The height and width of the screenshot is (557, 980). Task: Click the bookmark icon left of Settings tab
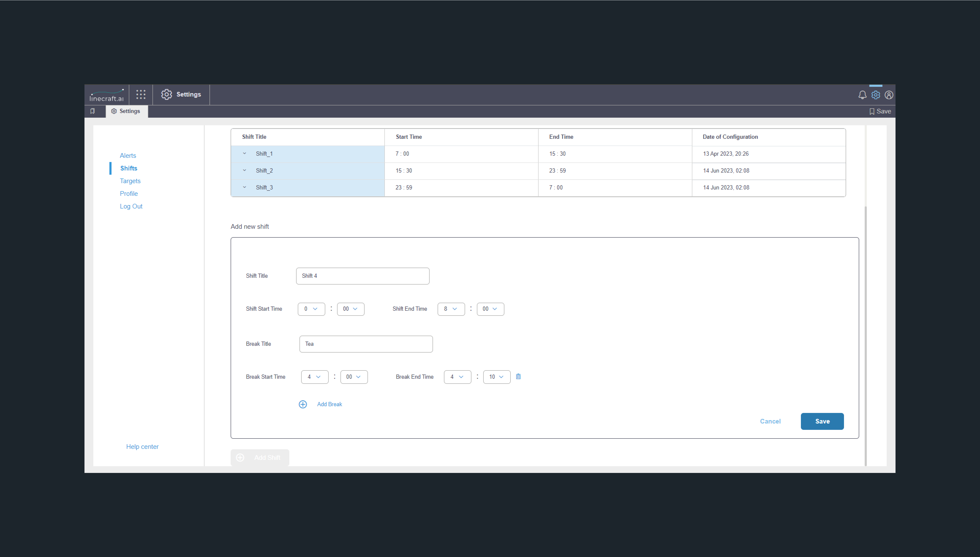(93, 111)
